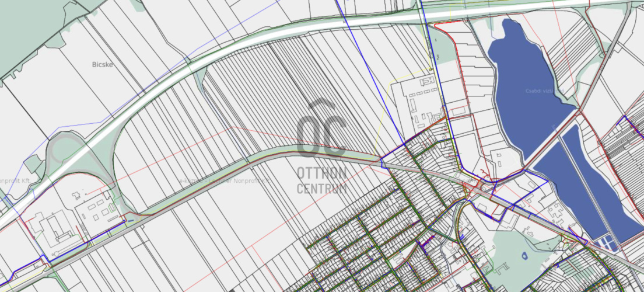This screenshot has width=644, height=292.
Task: Select the blue pipeline crossing the striped fields
Action: 370,71
